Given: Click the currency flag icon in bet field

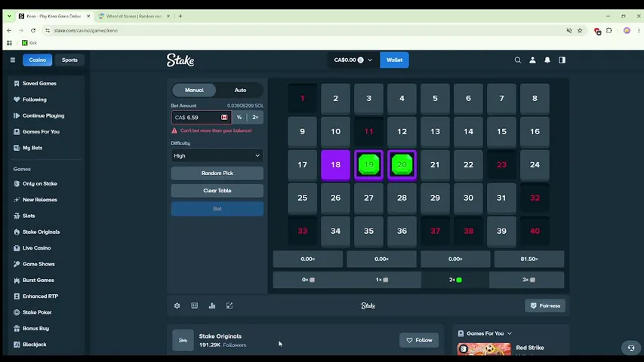Looking at the screenshot, I should [x=224, y=118].
